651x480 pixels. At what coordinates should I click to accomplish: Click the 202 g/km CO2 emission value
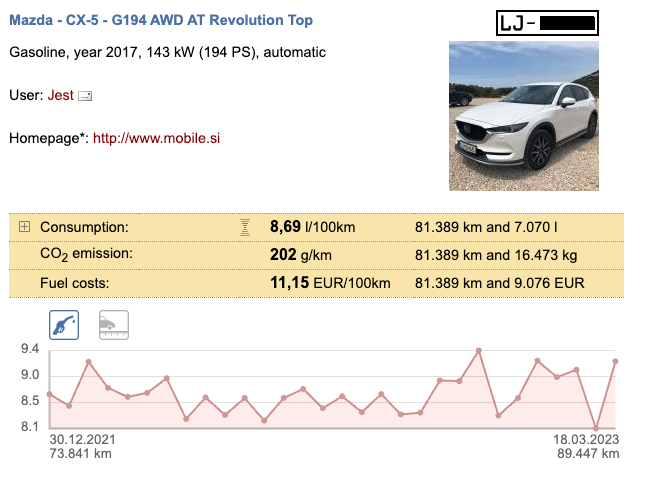(301, 255)
